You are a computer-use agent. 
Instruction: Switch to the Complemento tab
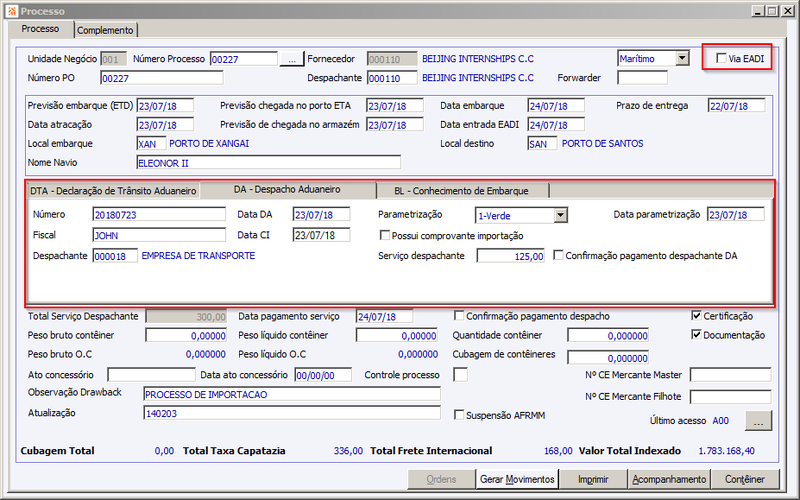(x=105, y=30)
